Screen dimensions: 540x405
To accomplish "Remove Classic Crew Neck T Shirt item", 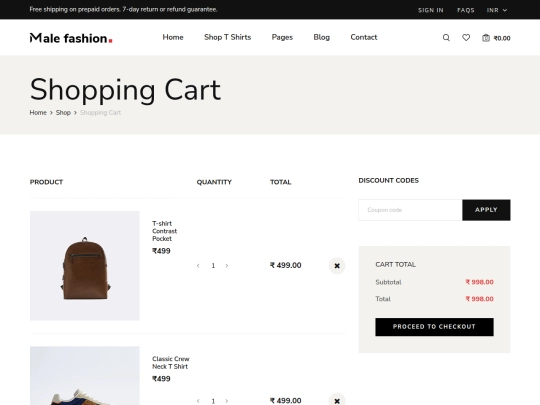I will (x=337, y=401).
